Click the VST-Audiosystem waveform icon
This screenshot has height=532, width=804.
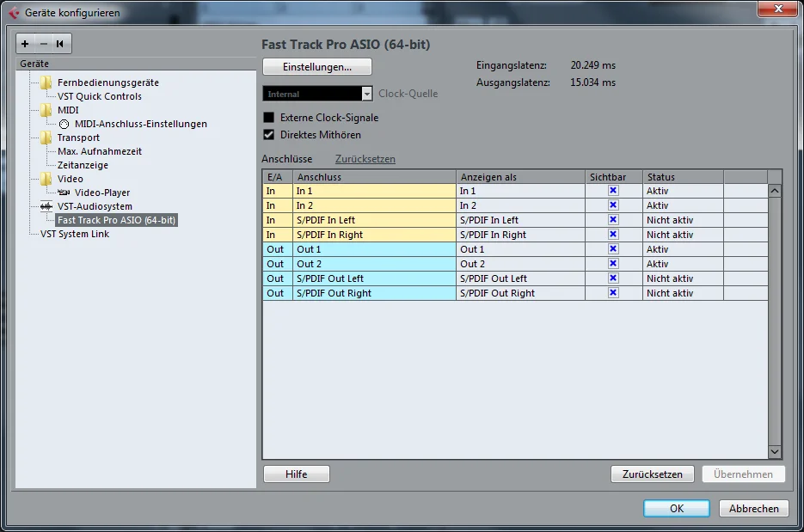(x=46, y=206)
